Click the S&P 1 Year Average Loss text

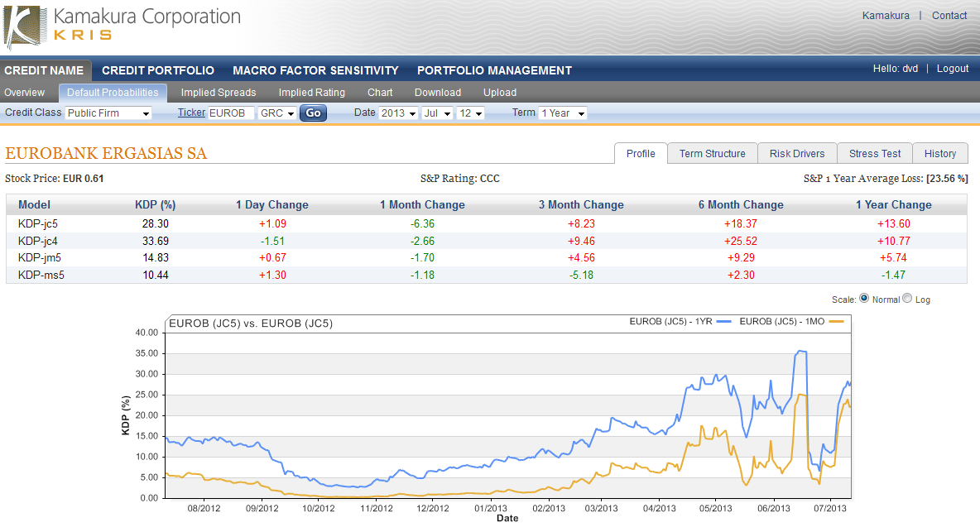coord(886,179)
